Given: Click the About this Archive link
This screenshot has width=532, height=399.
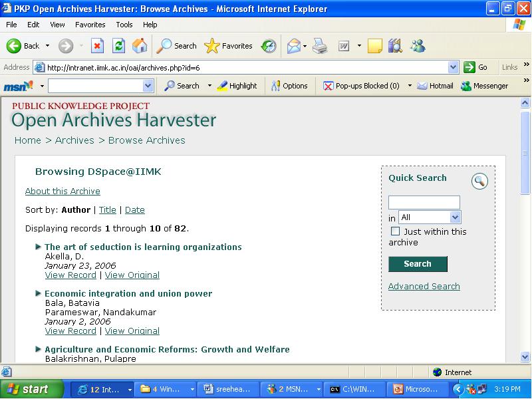Looking at the screenshot, I should (x=63, y=191).
